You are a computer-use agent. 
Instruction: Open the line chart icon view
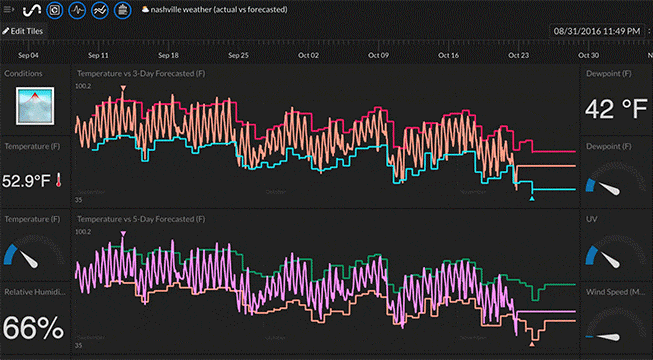[100, 10]
